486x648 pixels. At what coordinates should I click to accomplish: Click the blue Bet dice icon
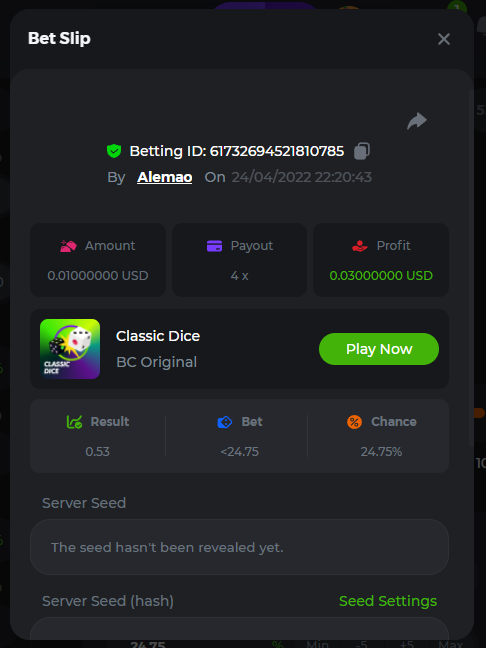[225, 422]
